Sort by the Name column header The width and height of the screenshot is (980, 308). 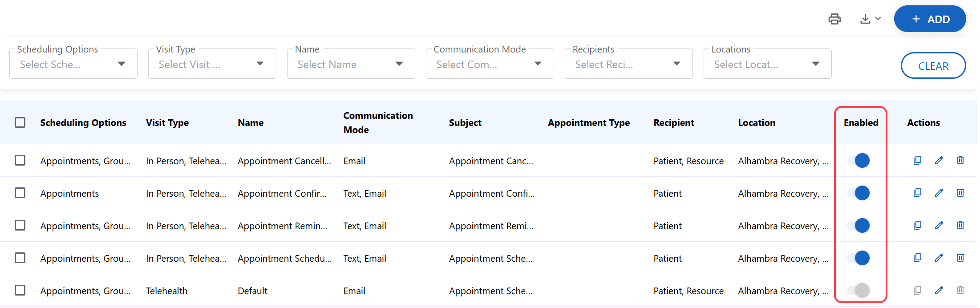251,123
